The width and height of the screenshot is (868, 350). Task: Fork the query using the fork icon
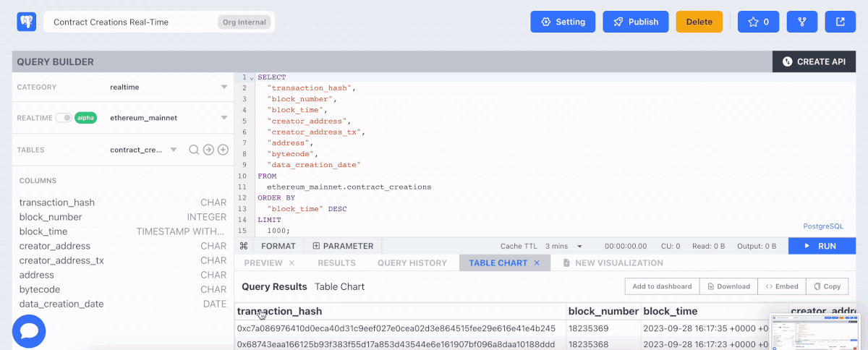coord(802,22)
